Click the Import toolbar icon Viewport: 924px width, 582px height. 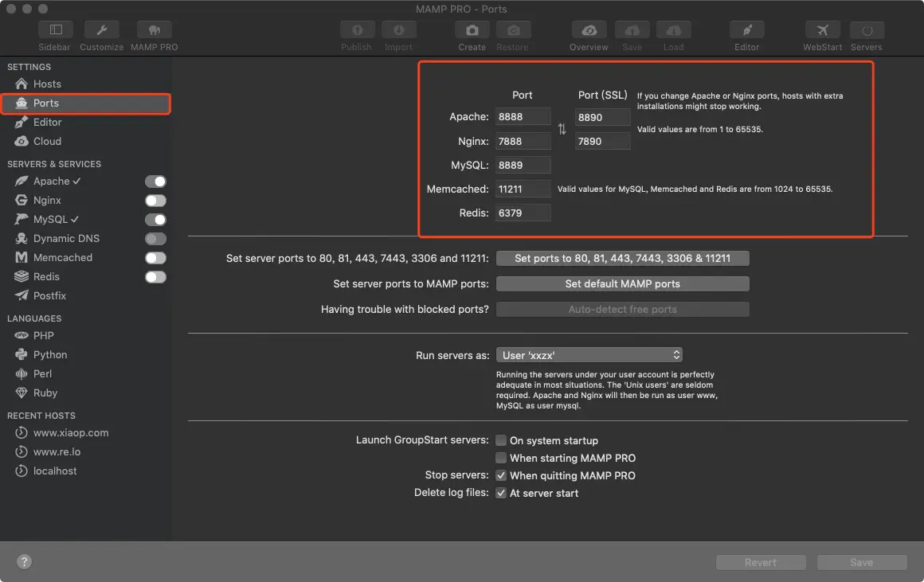tap(399, 30)
